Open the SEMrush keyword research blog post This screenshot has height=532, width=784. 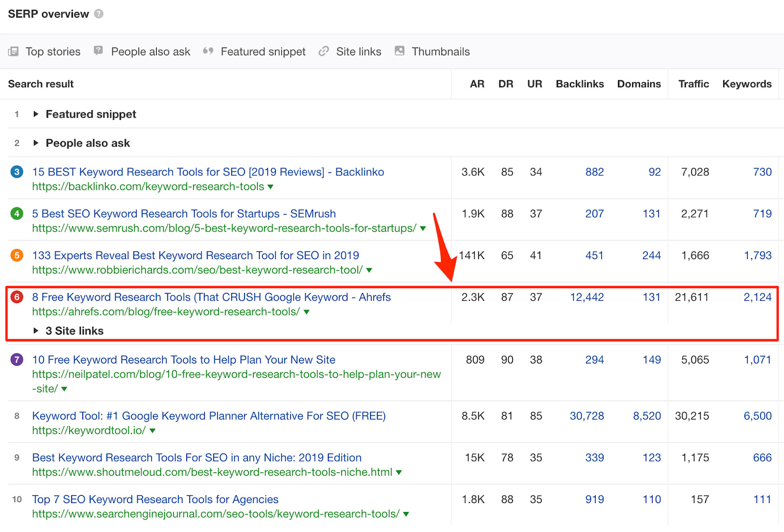[184, 214]
